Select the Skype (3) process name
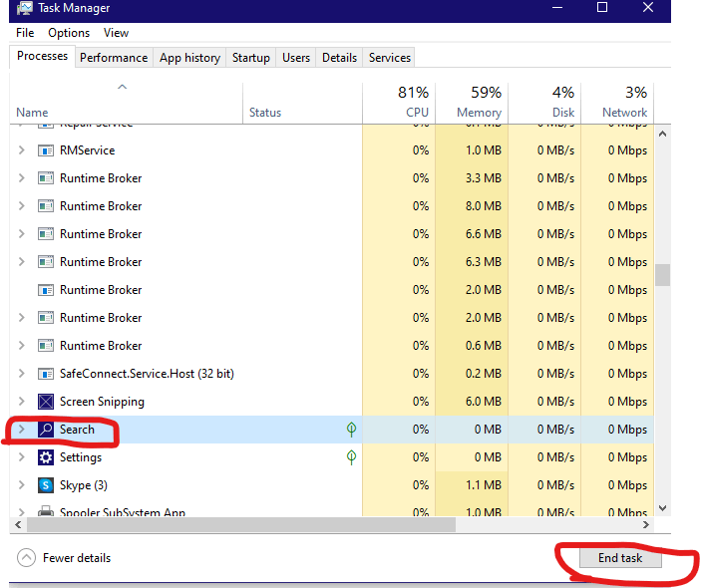This screenshot has width=701, height=588. tap(84, 485)
